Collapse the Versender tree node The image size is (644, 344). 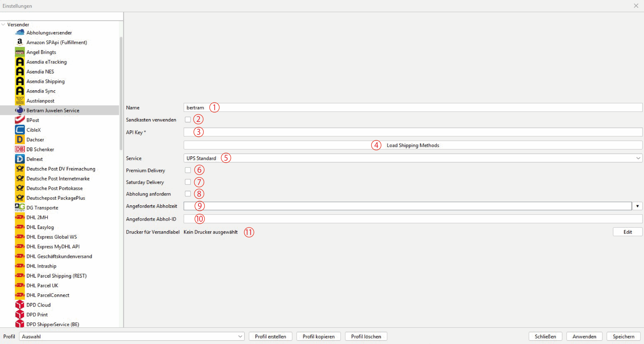pos(3,24)
